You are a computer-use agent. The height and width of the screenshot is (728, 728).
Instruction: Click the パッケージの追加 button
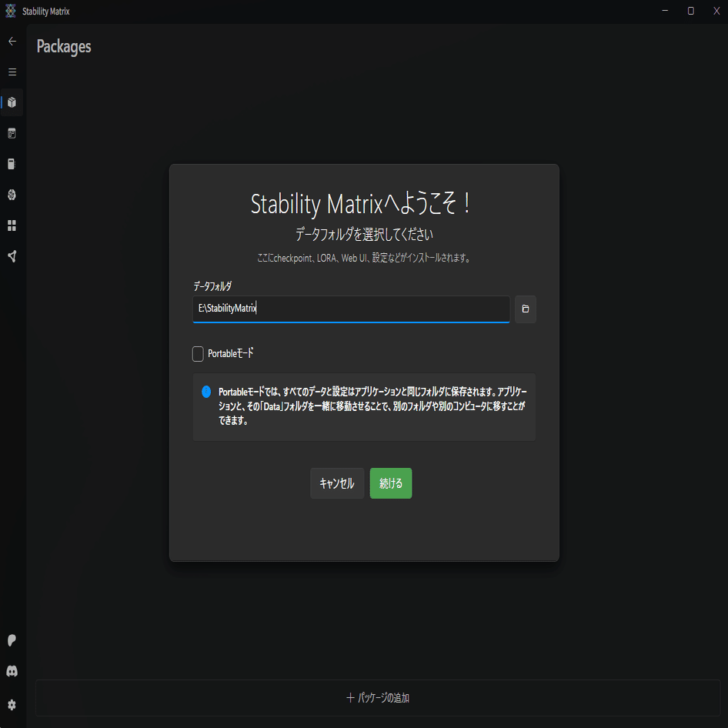click(377, 698)
